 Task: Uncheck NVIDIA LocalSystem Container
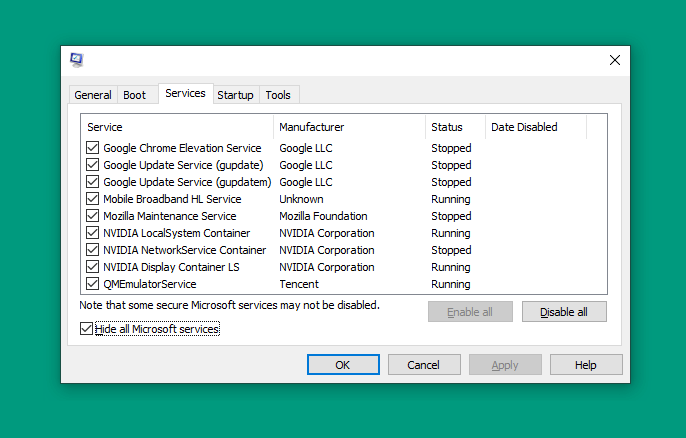(92, 233)
